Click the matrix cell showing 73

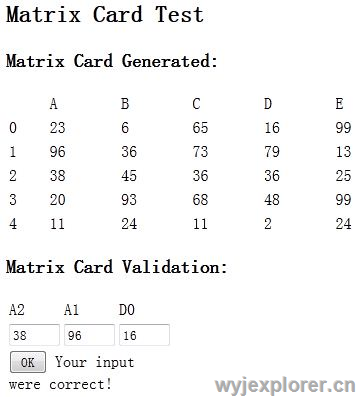200,152
